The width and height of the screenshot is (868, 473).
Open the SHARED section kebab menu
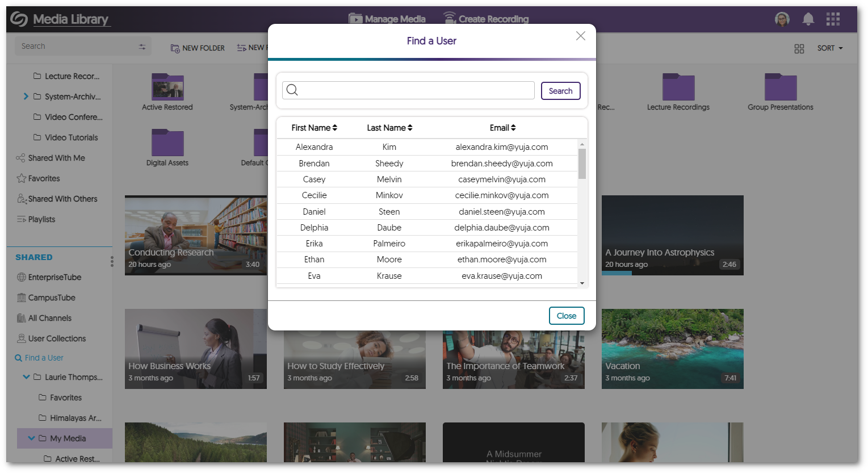click(x=112, y=261)
